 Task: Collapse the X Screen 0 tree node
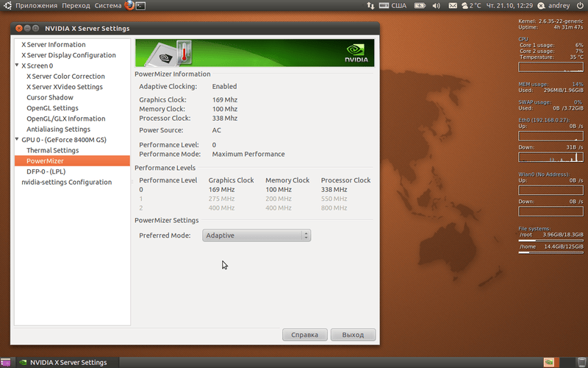pos(17,66)
